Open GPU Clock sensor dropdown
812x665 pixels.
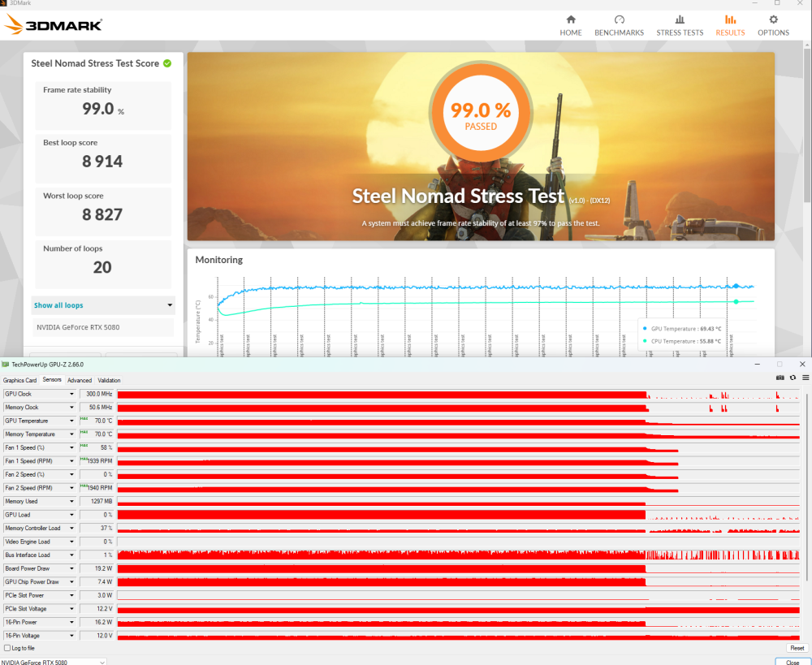(x=71, y=394)
